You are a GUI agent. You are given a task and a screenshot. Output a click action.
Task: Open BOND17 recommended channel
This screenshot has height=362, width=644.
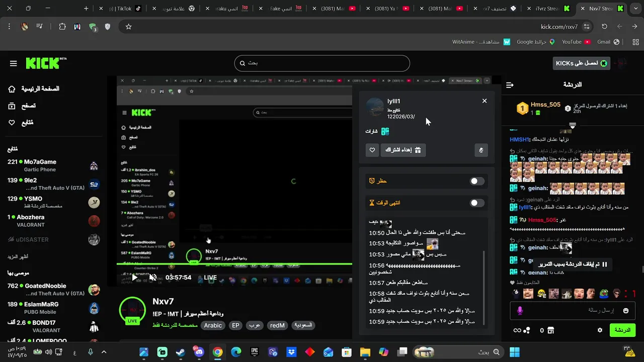[53, 326]
